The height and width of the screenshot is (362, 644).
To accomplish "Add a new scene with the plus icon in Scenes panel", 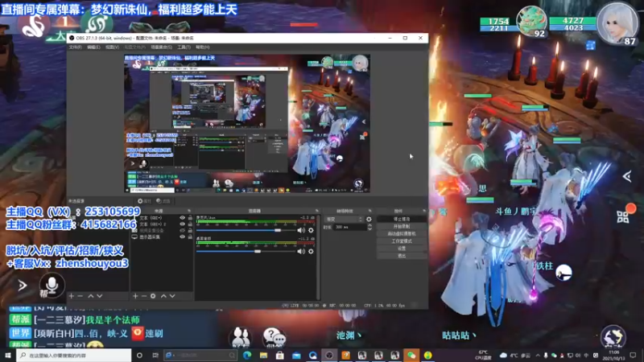I will (72, 295).
